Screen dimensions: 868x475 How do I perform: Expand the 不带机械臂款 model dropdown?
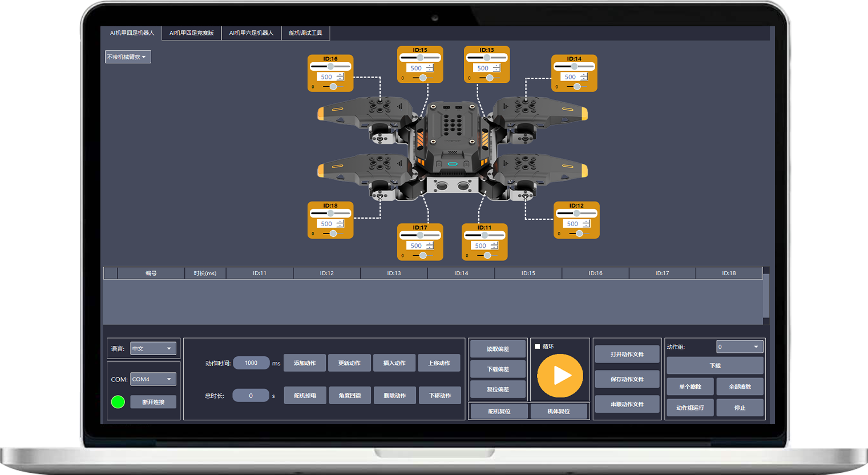(128, 57)
